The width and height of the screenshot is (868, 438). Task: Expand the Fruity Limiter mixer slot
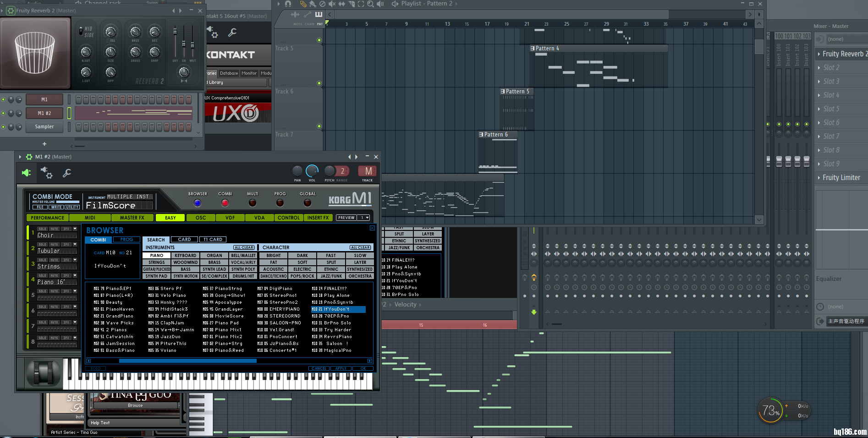[819, 178]
